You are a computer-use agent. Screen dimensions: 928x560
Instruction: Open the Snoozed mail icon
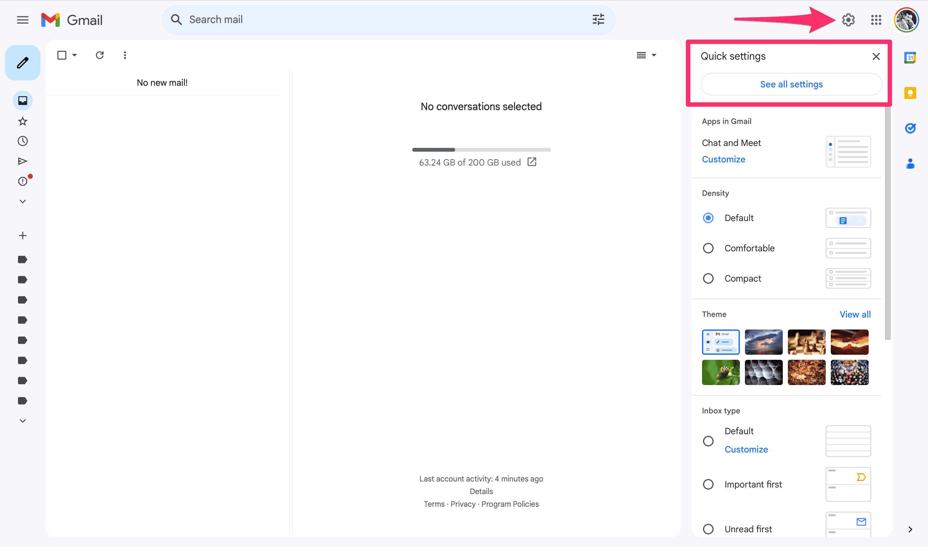coord(22,141)
